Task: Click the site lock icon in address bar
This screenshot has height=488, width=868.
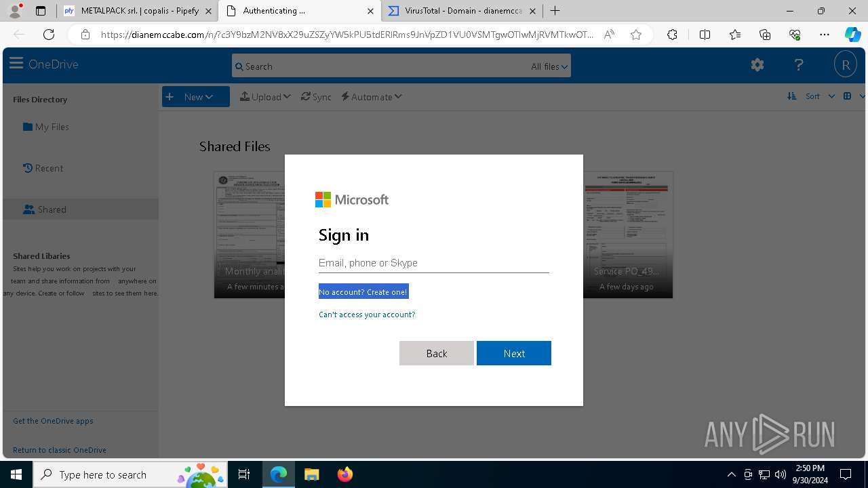Action: [85, 35]
